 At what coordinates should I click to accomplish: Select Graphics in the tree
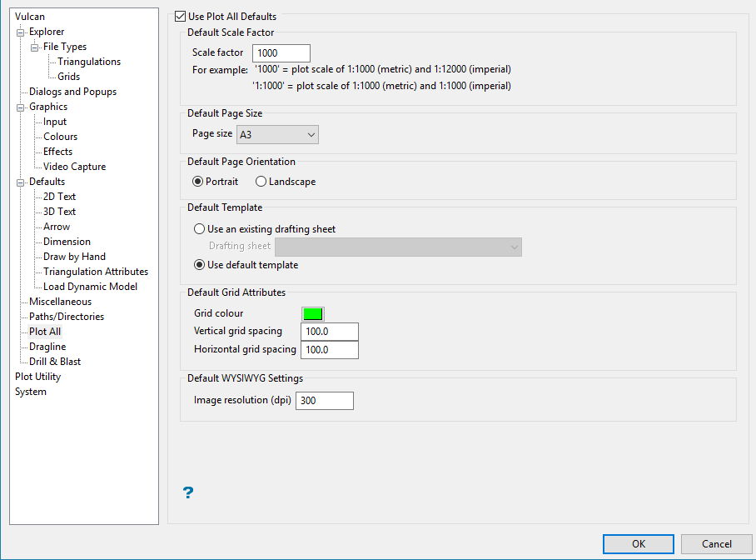48,106
